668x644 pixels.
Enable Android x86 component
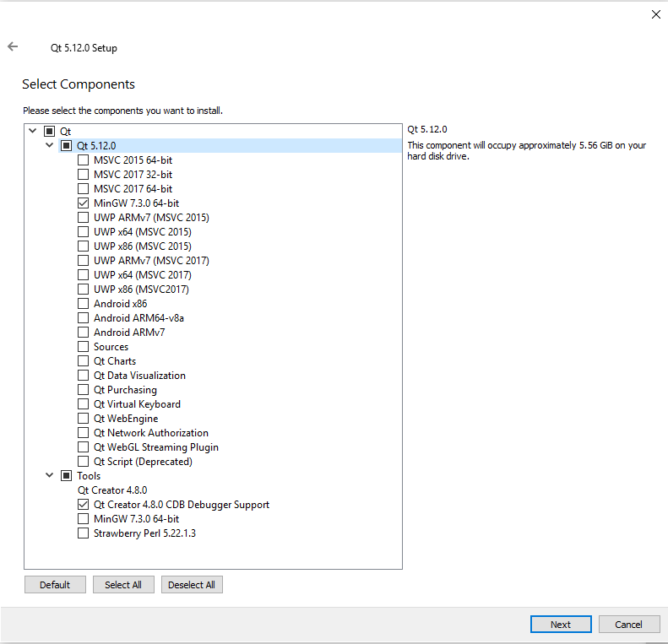(83, 304)
